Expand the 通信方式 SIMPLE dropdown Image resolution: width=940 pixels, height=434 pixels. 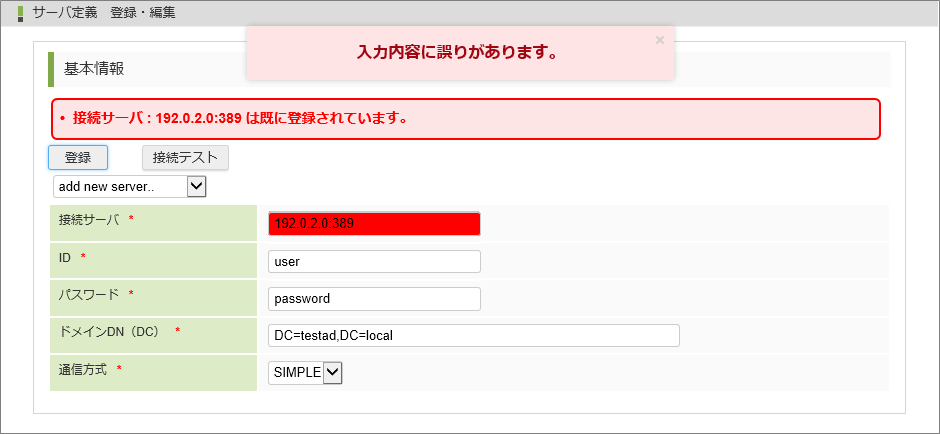pyautogui.click(x=306, y=372)
